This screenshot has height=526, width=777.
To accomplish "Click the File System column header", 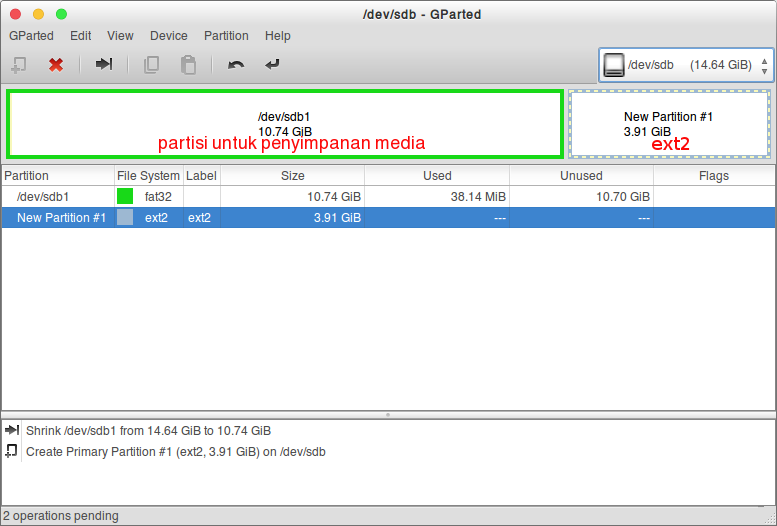I will pos(148,175).
